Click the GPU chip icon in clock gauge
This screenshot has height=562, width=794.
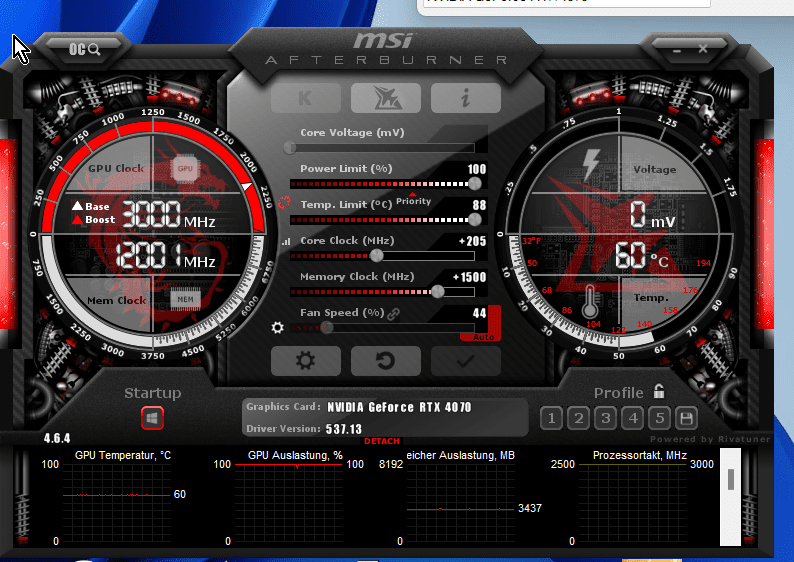[185, 169]
